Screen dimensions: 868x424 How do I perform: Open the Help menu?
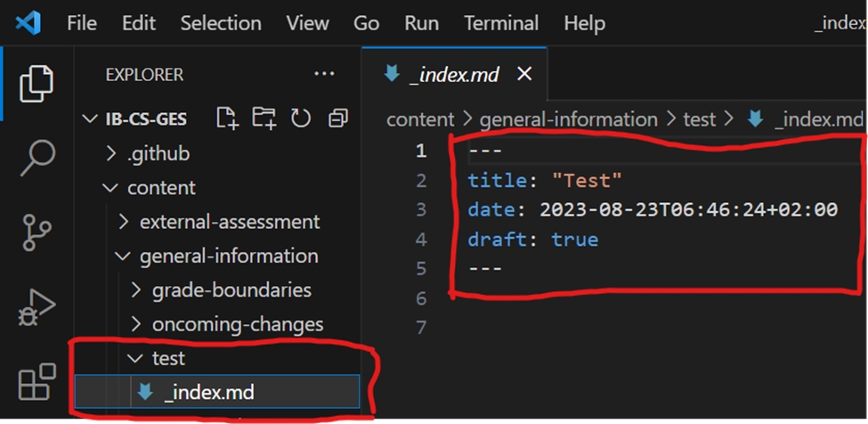[585, 23]
